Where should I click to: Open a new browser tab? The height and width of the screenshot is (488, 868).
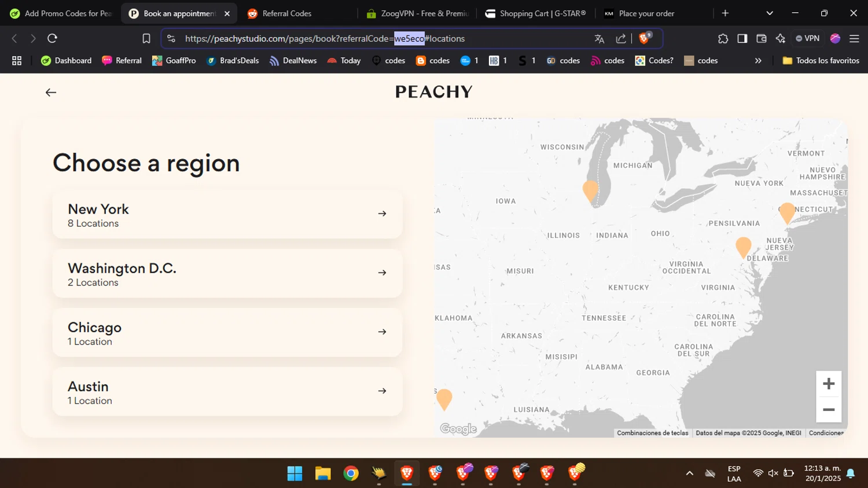point(725,13)
